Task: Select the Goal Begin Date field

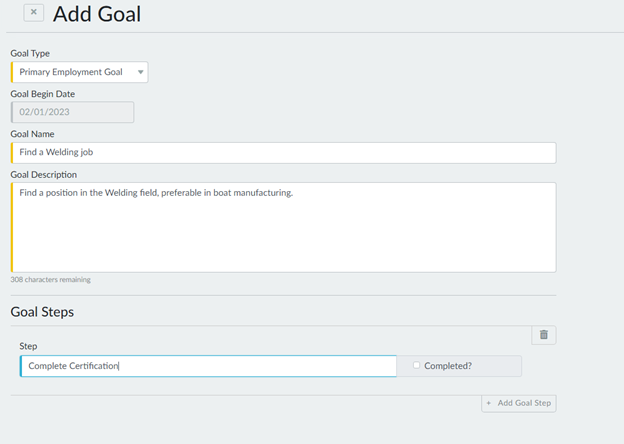Action: [x=72, y=112]
